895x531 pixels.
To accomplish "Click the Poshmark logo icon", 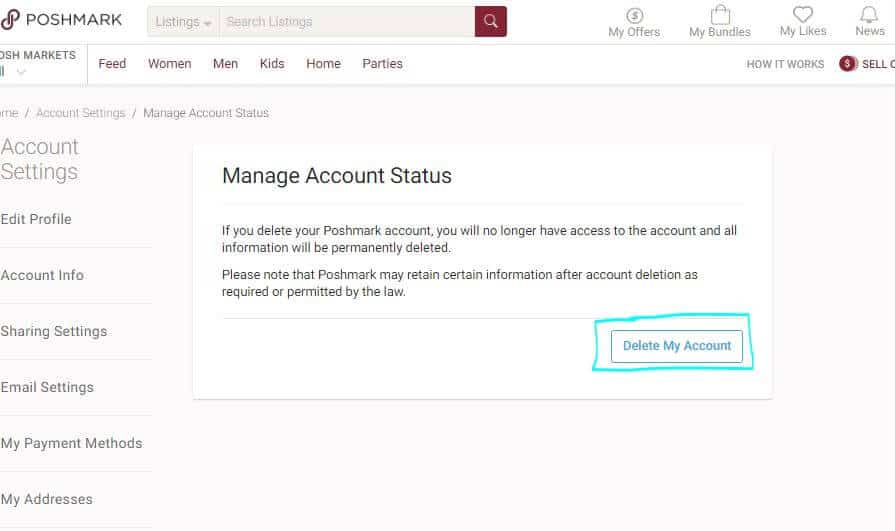I will pyautogui.click(x=10, y=20).
